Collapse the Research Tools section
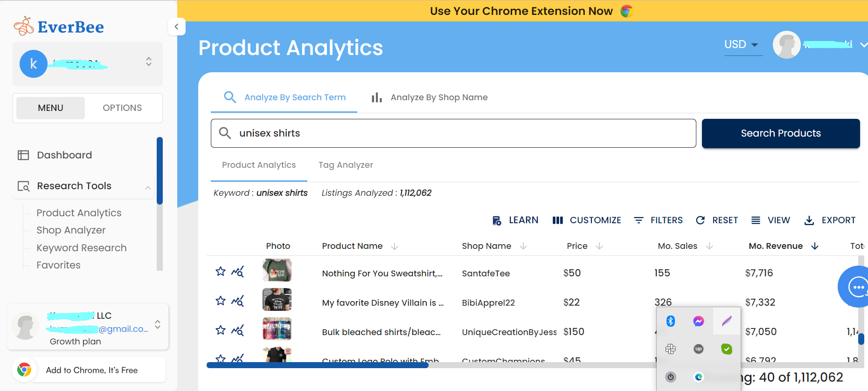Screen dimensions: 868x391 pos(148,187)
